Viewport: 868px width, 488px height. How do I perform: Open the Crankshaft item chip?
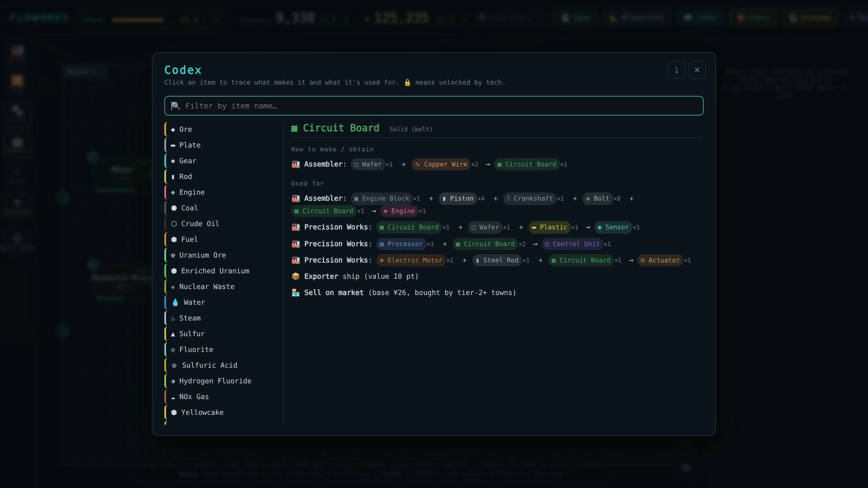pos(529,198)
